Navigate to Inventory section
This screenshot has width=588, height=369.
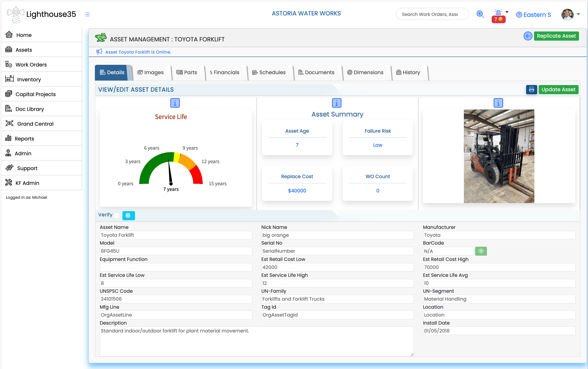coord(41,79)
